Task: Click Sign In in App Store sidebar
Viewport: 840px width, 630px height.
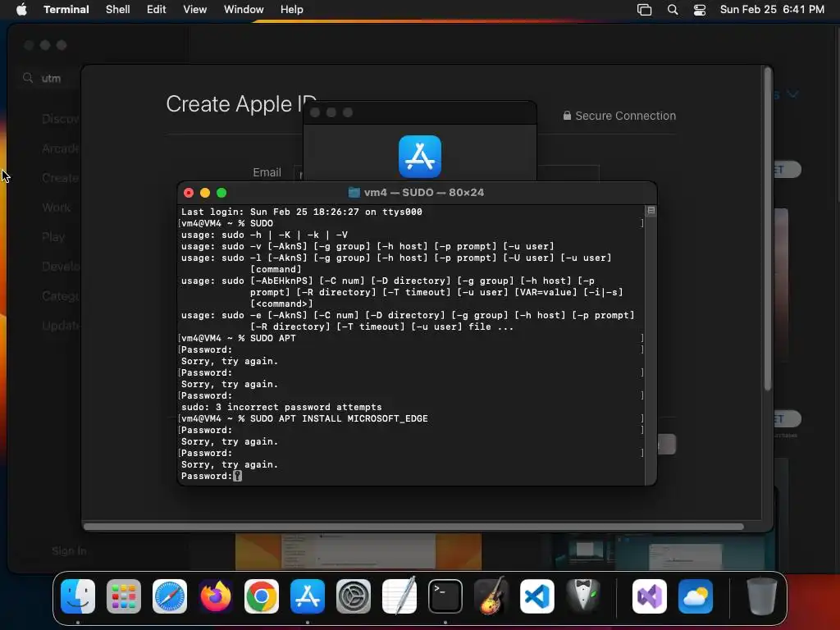Action: point(69,550)
